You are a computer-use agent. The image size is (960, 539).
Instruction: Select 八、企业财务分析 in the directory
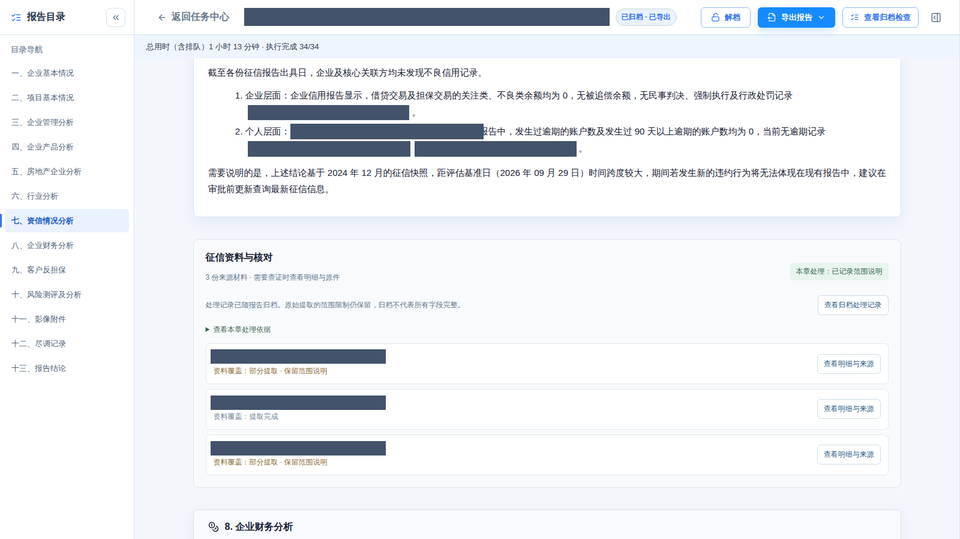coord(67,245)
